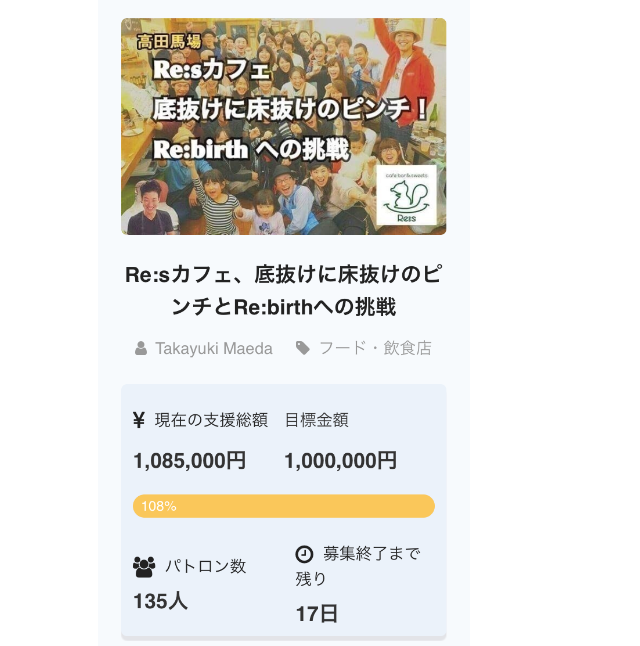Open project title Re:sカフェ、底抜けに床抜けのピンチ
Image resolution: width=640 pixels, height=646 pixels.
(x=284, y=290)
